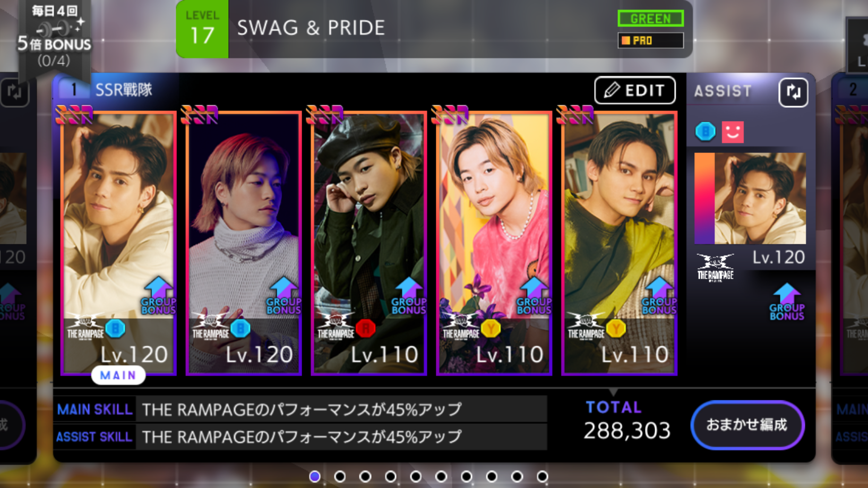Select the fifth page indicator dot
Viewport: 868px width, 488px height.
click(x=416, y=476)
